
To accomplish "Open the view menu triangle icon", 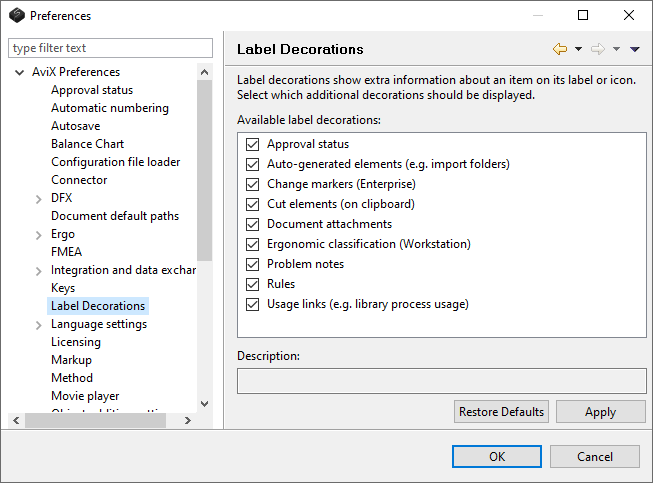I will tap(635, 49).
